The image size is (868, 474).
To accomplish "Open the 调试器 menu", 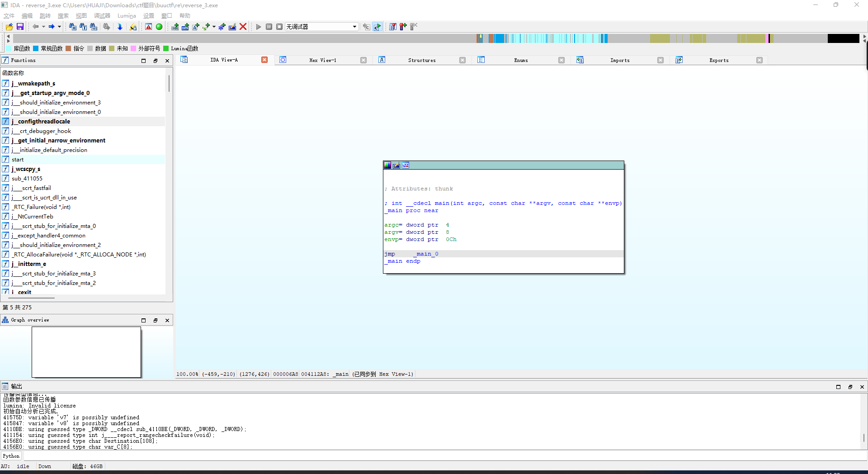I will click(102, 16).
